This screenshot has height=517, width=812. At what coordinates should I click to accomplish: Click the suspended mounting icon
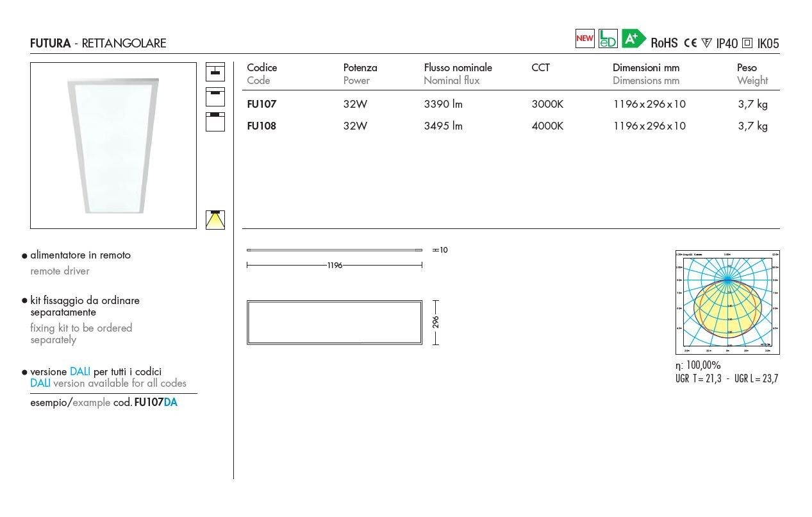point(215,71)
